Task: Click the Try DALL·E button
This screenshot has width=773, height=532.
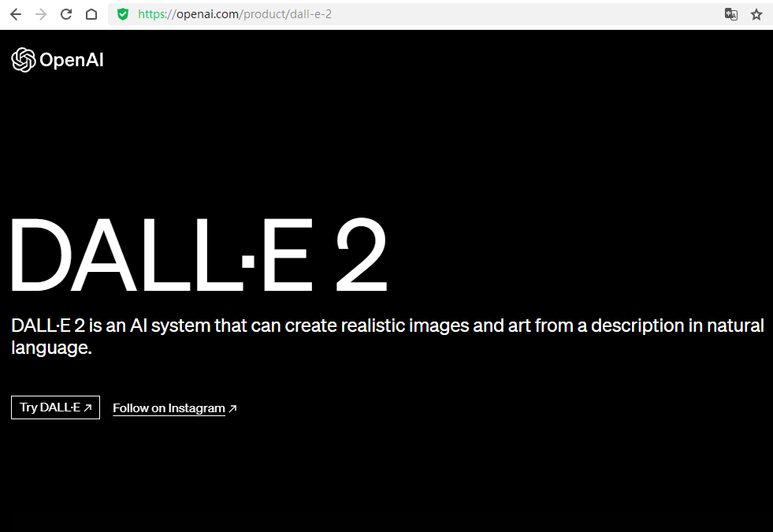Action: [55, 407]
